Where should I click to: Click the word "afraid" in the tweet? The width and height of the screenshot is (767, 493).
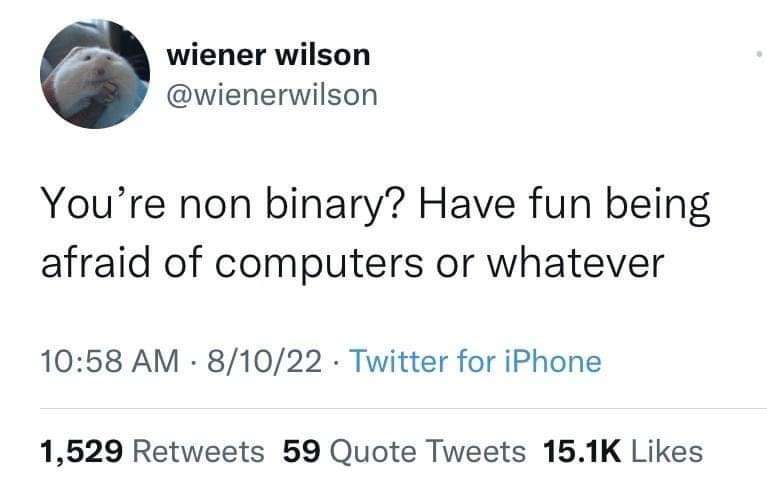tap(96, 263)
